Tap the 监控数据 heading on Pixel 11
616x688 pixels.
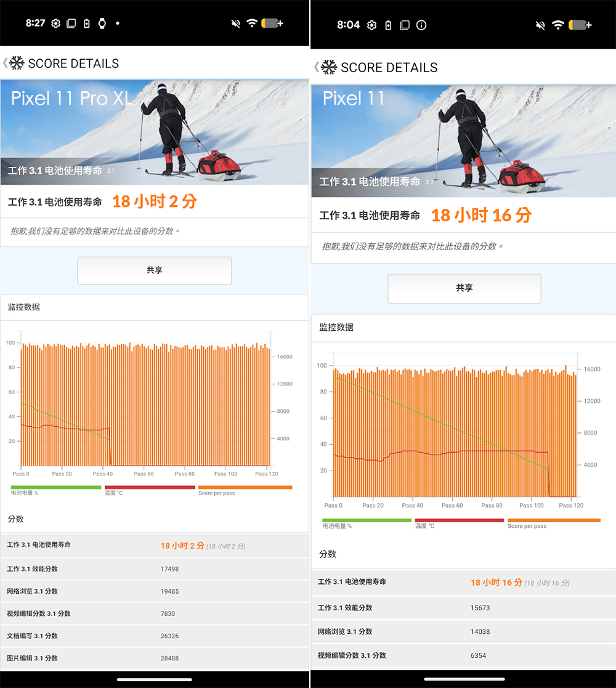pyautogui.click(x=336, y=327)
